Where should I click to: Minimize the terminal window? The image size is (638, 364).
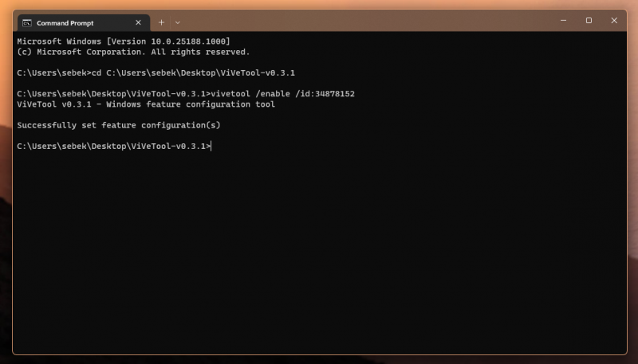558,21
